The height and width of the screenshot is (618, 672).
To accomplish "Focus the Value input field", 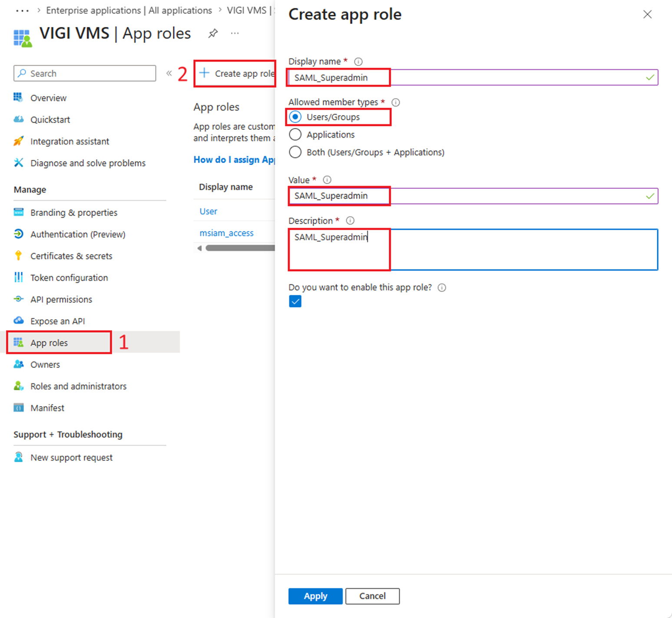I will tap(473, 196).
